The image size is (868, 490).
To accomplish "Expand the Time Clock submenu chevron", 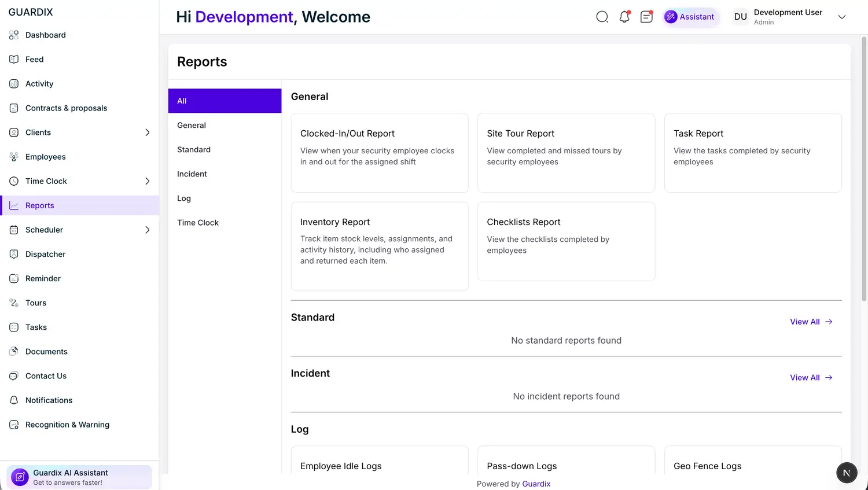I will (x=147, y=181).
